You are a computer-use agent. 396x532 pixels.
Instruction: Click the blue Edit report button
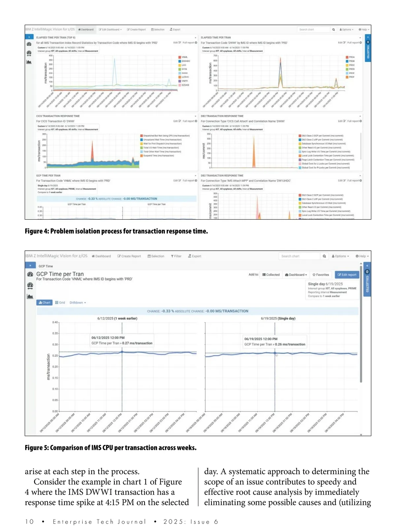pyautogui.click(x=347, y=275)
